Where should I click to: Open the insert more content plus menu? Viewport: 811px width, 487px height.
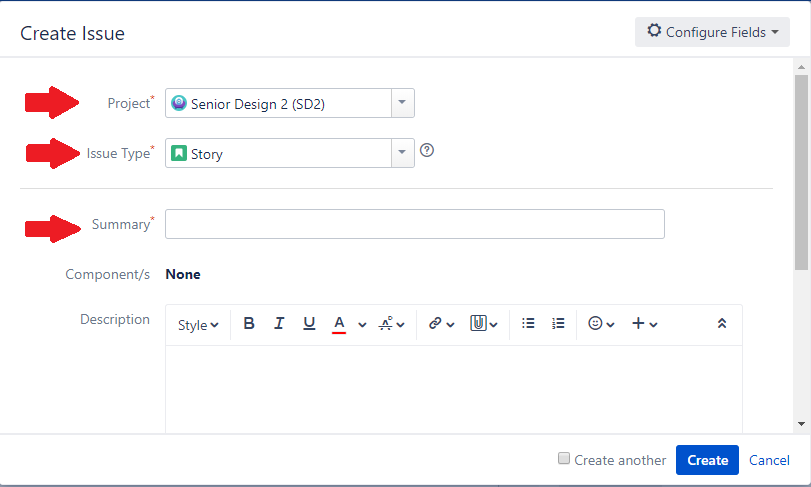(x=644, y=324)
